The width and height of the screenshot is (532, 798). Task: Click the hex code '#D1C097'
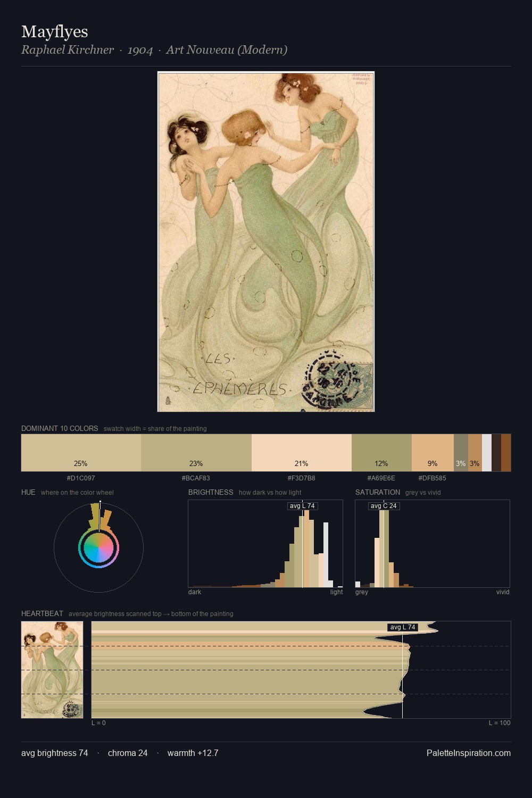click(x=81, y=478)
